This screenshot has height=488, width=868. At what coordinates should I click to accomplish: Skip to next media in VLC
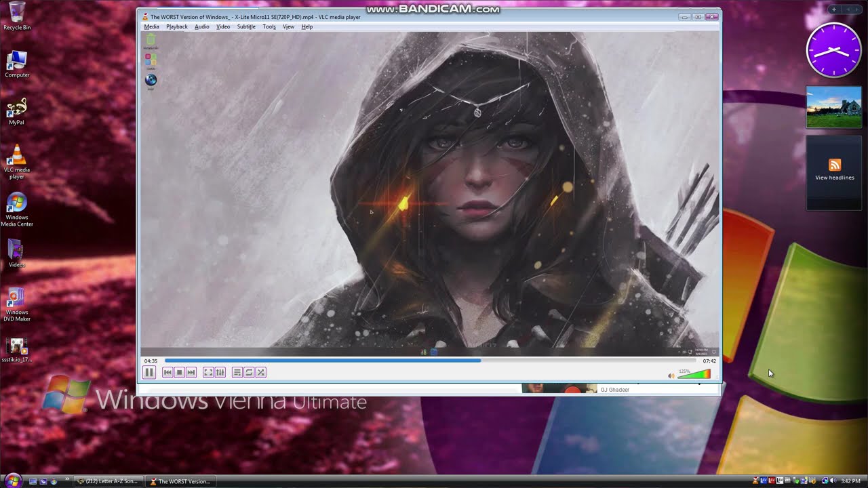point(191,372)
